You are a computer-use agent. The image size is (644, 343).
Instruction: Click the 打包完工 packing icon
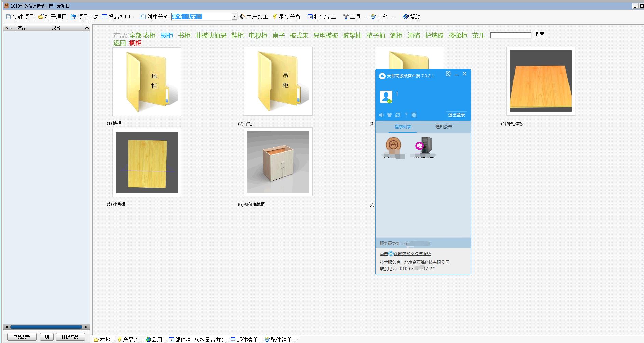[310, 16]
